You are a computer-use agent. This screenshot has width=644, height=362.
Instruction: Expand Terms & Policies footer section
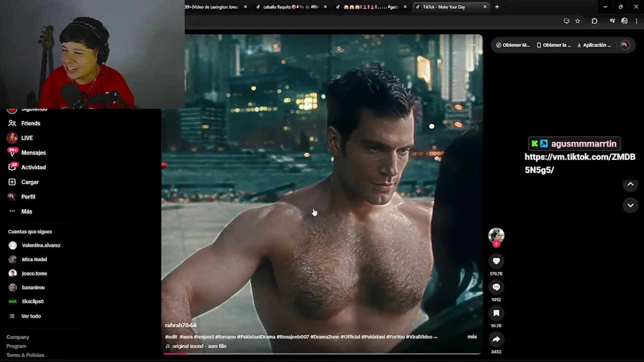point(25,355)
